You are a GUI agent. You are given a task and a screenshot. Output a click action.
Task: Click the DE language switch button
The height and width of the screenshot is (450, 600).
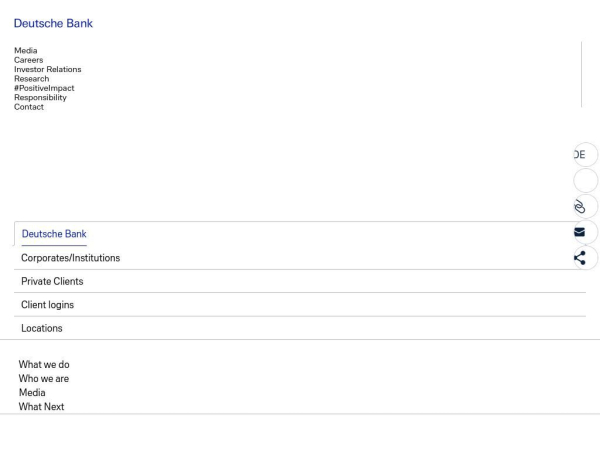pyautogui.click(x=584, y=155)
